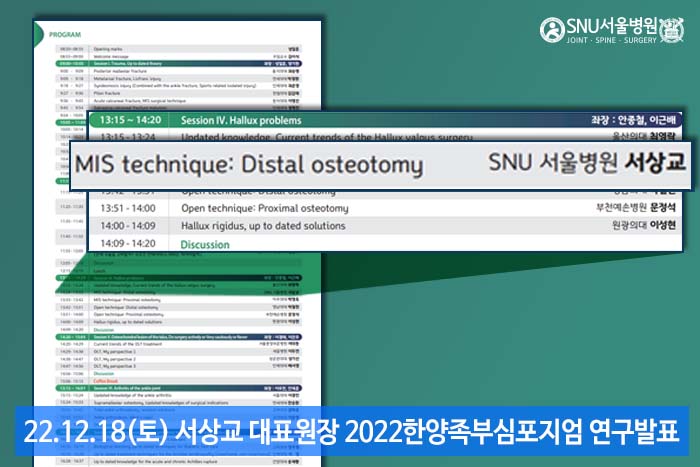This screenshot has width=700, height=467.
Task: Click the enlarged 13:51 - 14:00 time cell
Action: coord(128,208)
